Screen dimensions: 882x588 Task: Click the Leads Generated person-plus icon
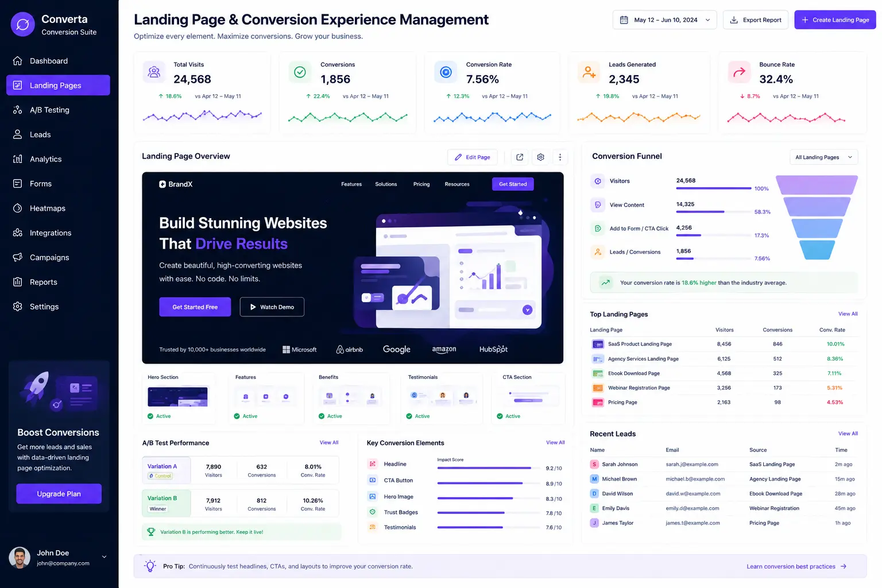(589, 72)
